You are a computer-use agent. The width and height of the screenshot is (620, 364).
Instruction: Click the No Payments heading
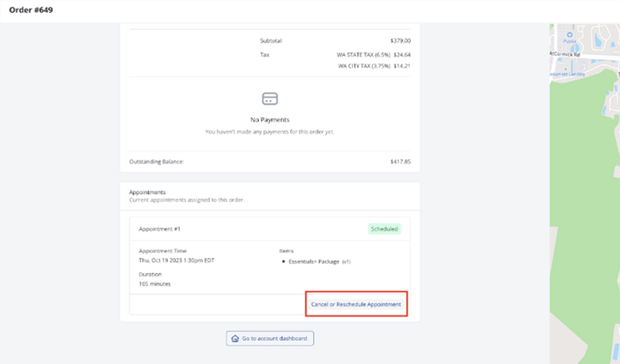tap(270, 120)
